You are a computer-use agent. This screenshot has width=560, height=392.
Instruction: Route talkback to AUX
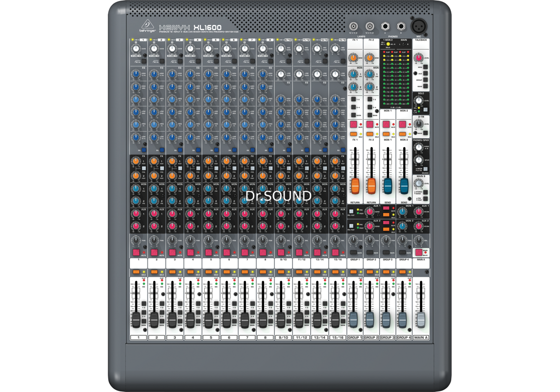click(x=425, y=73)
